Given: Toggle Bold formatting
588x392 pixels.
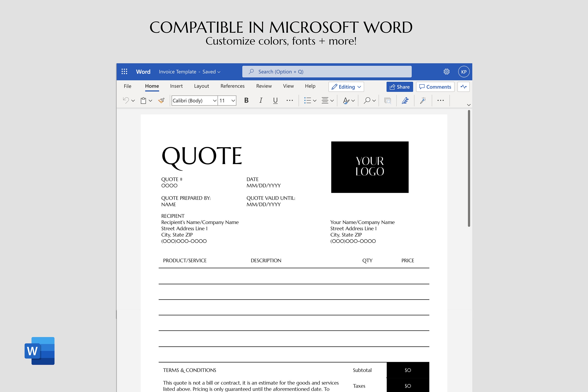Looking at the screenshot, I should point(246,101).
